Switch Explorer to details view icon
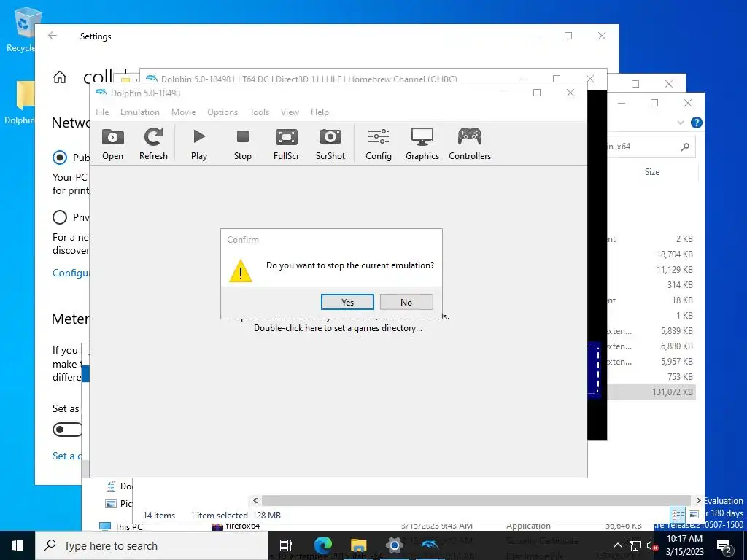Image resolution: width=747 pixels, height=560 pixels. pyautogui.click(x=678, y=515)
